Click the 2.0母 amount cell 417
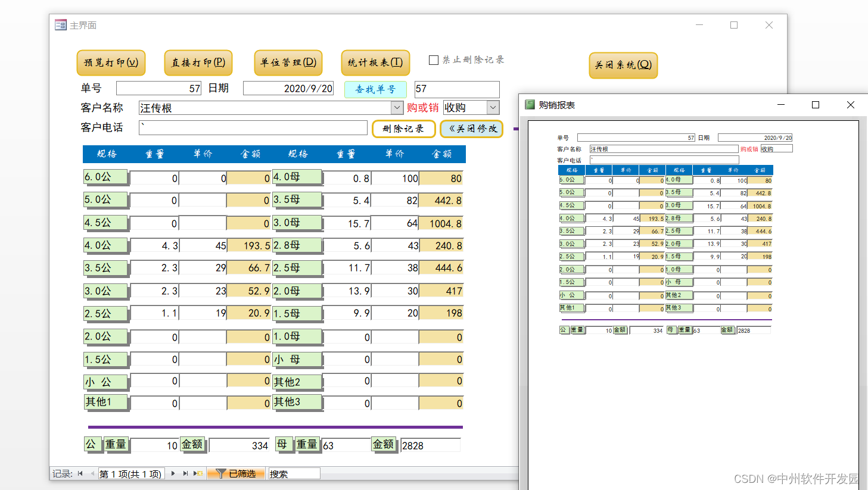 click(441, 291)
